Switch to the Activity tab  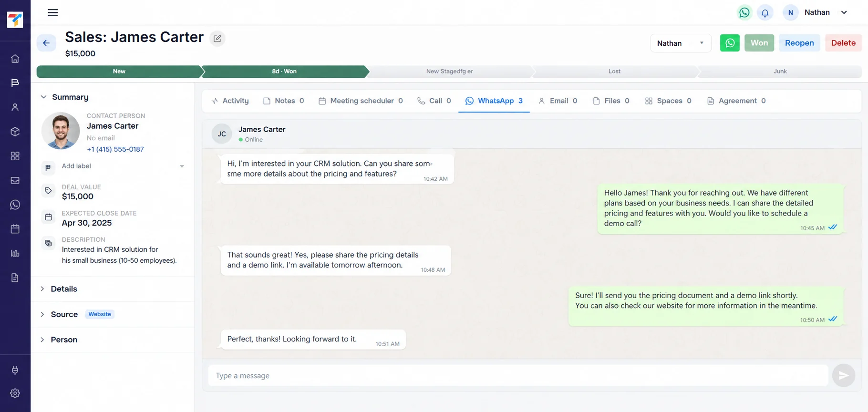click(230, 101)
